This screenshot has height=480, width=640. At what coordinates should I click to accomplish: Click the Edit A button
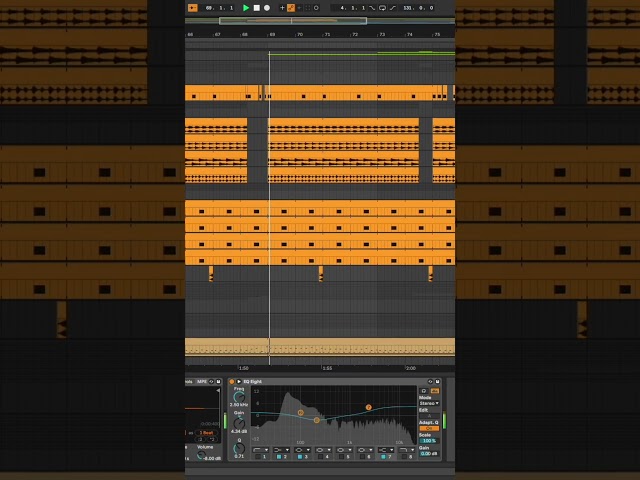click(x=429, y=416)
